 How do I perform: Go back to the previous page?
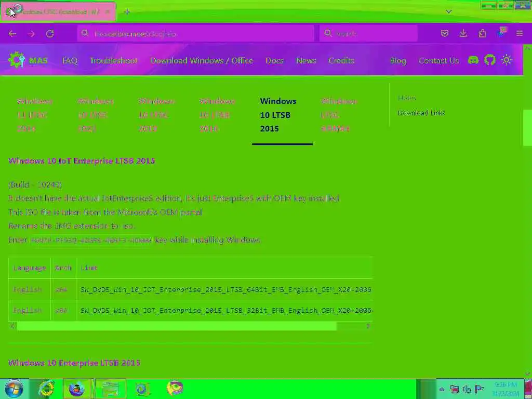[x=12, y=34]
